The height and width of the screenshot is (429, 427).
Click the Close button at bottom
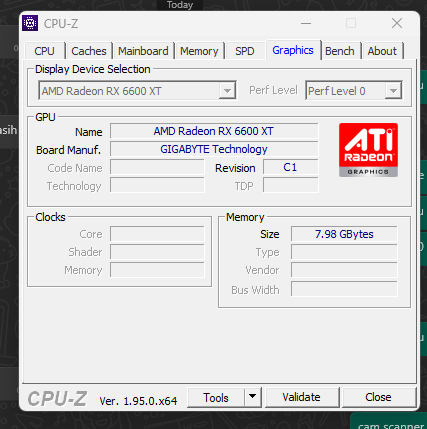(x=378, y=397)
